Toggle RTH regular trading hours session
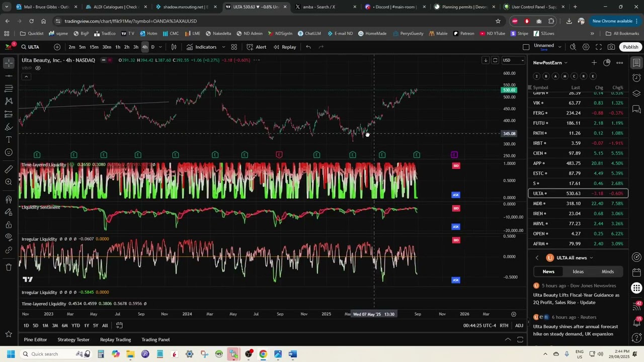 click(x=504, y=325)
